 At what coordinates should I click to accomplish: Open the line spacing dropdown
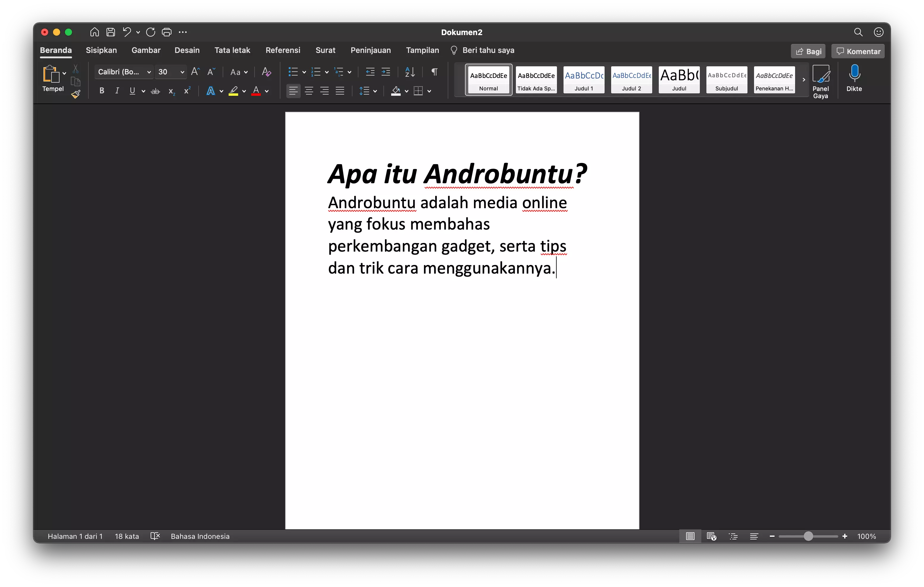tap(375, 91)
